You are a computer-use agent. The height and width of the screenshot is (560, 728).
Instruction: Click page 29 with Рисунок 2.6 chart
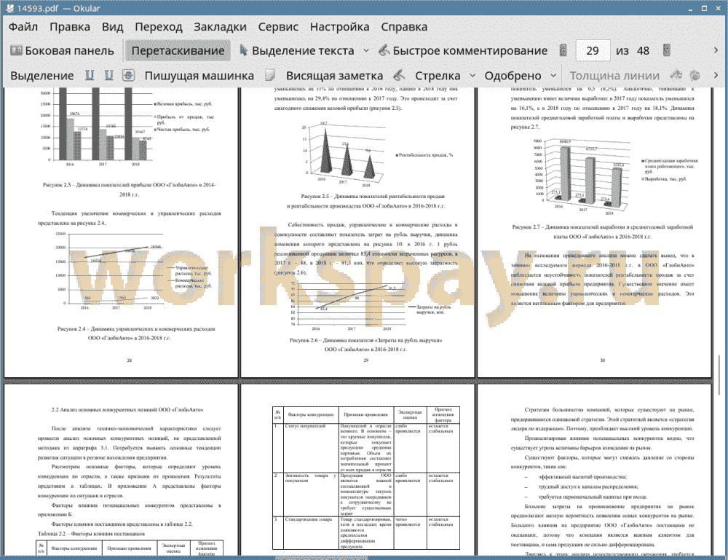(357, 232)
